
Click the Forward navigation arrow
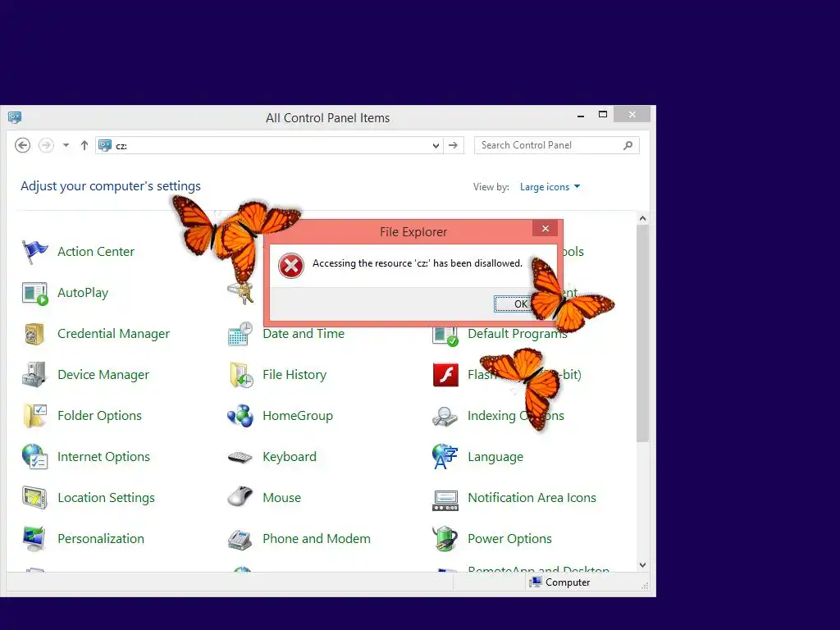point(46,145)
